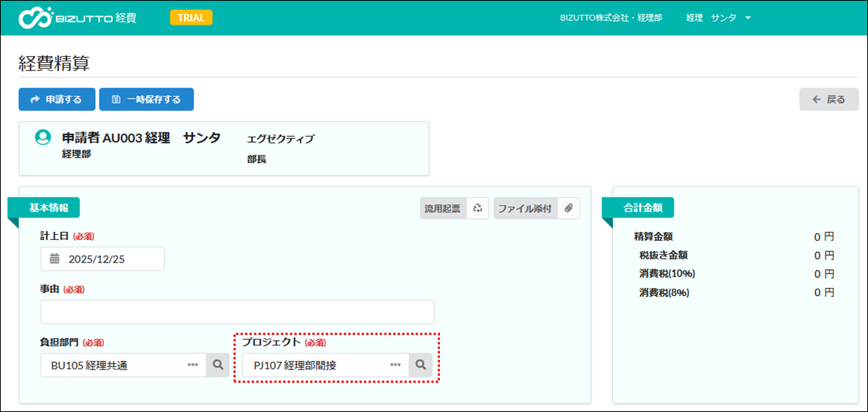Open the calendar icon in 計上日

pos(55,259)
